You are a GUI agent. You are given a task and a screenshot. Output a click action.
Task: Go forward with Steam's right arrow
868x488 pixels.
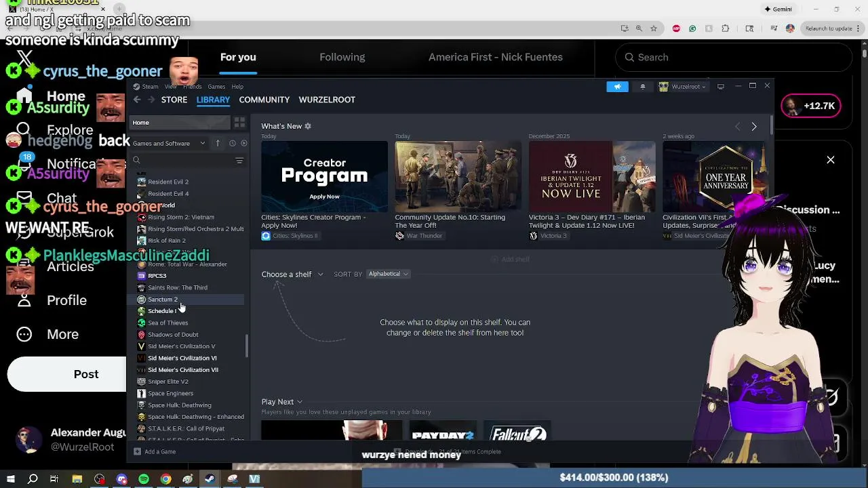(x=150, y=100)
